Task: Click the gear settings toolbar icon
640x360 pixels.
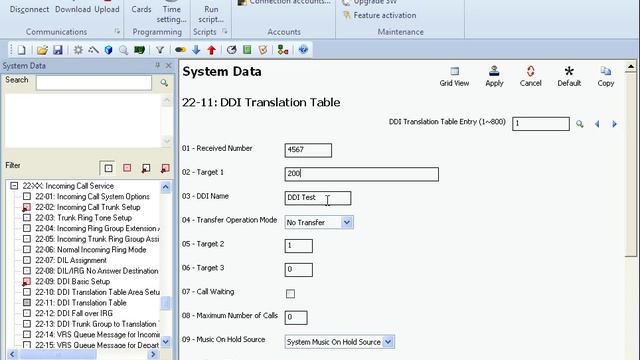Action: (x=78, y=50)
